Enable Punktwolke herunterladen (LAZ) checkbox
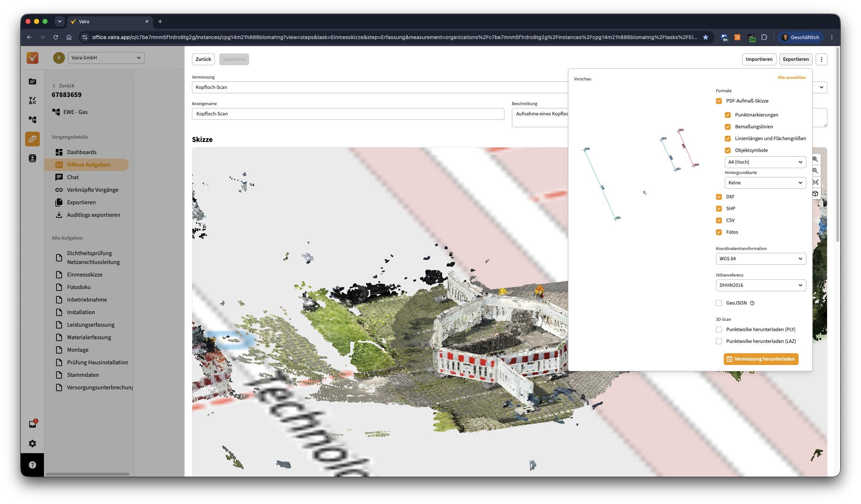Viewport: 861px width, 504px height. pyautogui.click(x=719, y=341)
